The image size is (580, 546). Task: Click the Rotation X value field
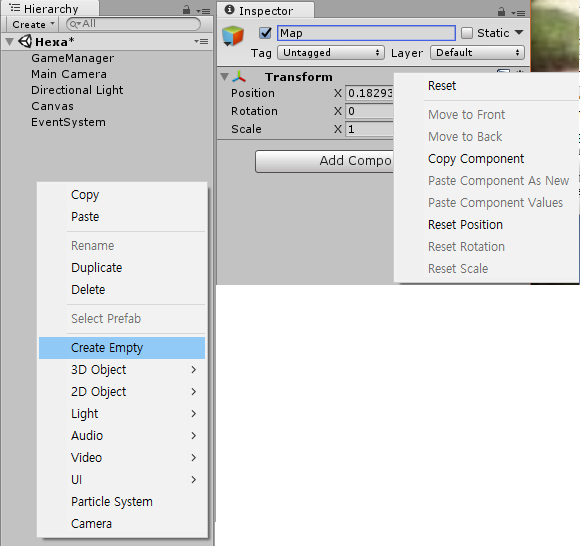369,111
